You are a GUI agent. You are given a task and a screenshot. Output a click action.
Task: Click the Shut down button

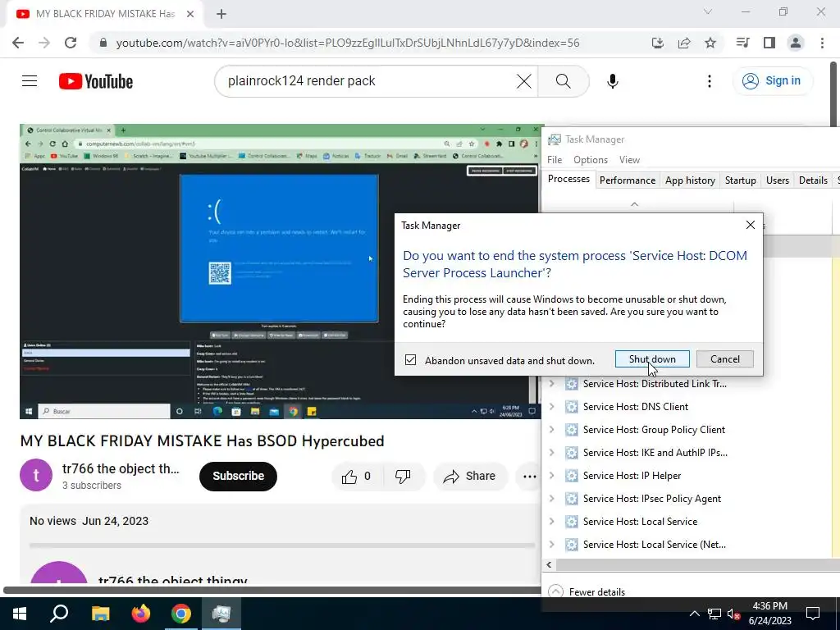point(652,359)
